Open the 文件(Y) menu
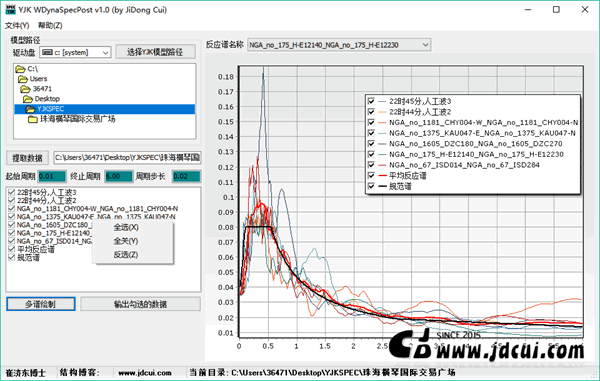 17,25
